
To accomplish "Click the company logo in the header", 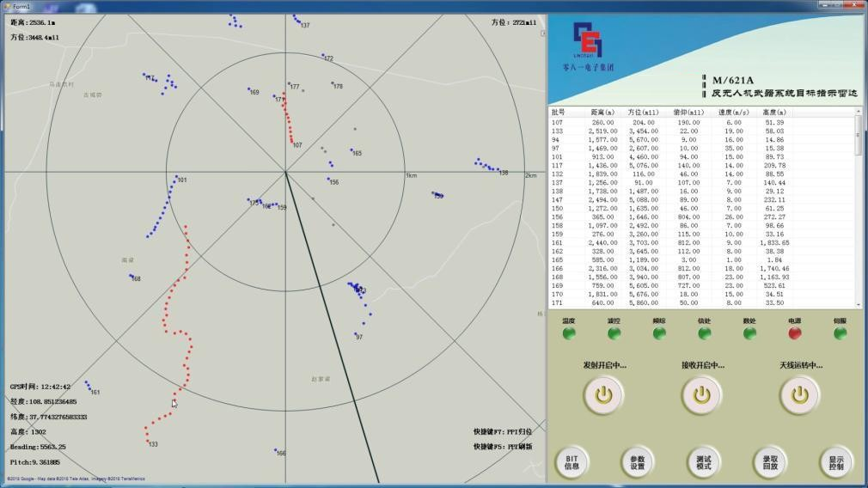I will [588, 45].
